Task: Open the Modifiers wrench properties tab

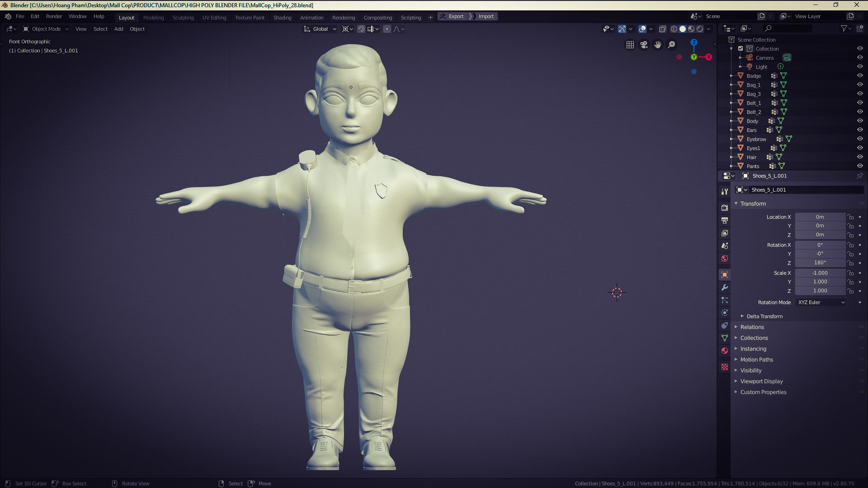Action: point(725,287)
